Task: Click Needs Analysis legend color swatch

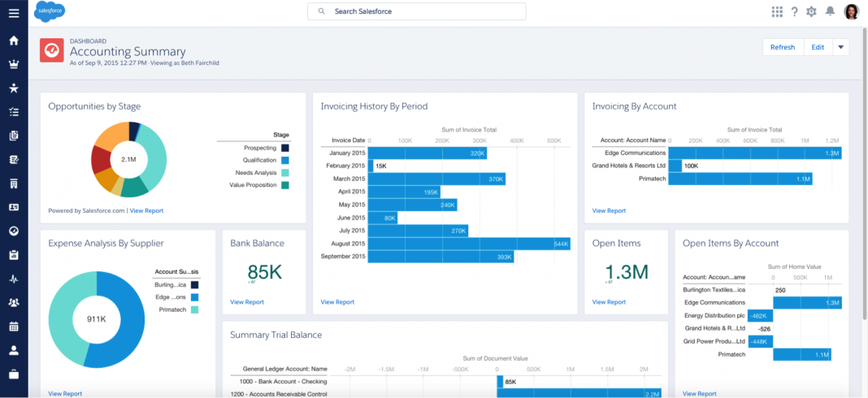Action: 285,173
